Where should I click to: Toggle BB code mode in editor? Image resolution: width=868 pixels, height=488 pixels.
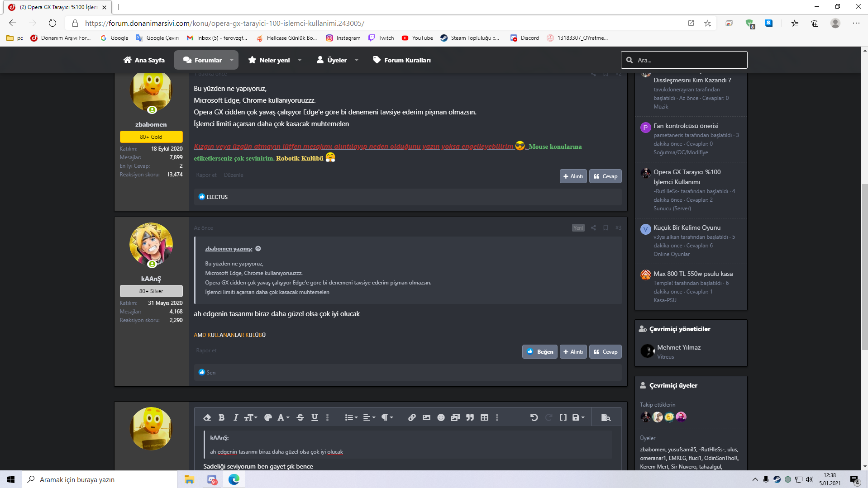[x=563, y=417]
